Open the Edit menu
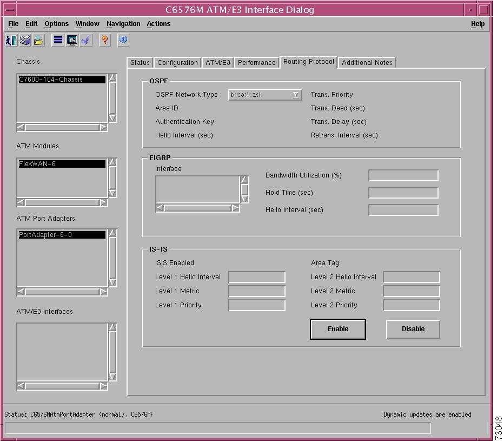The height and width of the screenshot is (441, 504). coord(31,24)
